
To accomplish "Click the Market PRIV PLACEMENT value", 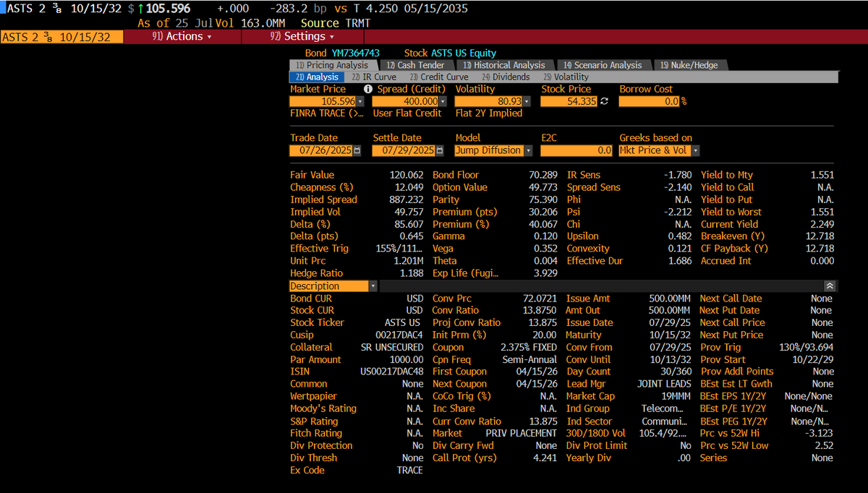I will click(x=521, y=433).
